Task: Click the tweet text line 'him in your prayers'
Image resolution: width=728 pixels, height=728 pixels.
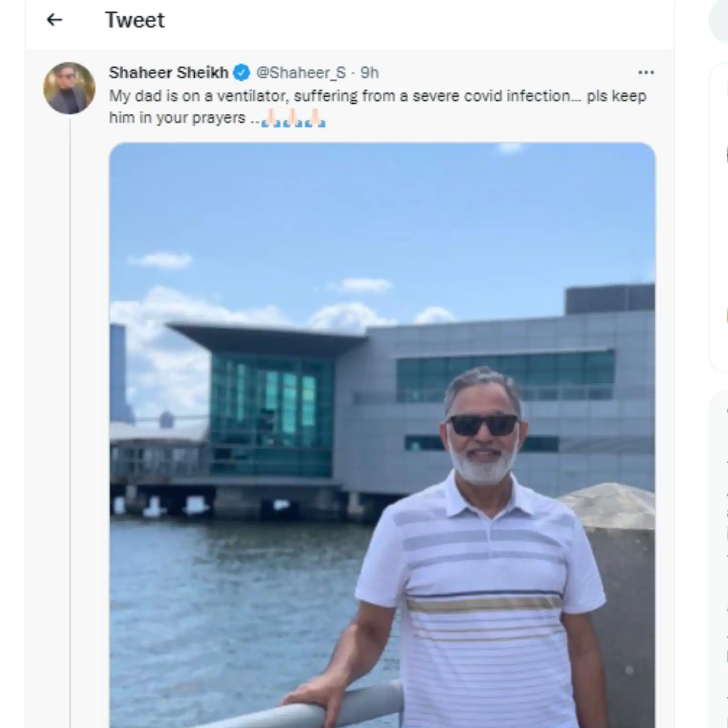Action: pos(177,118)
